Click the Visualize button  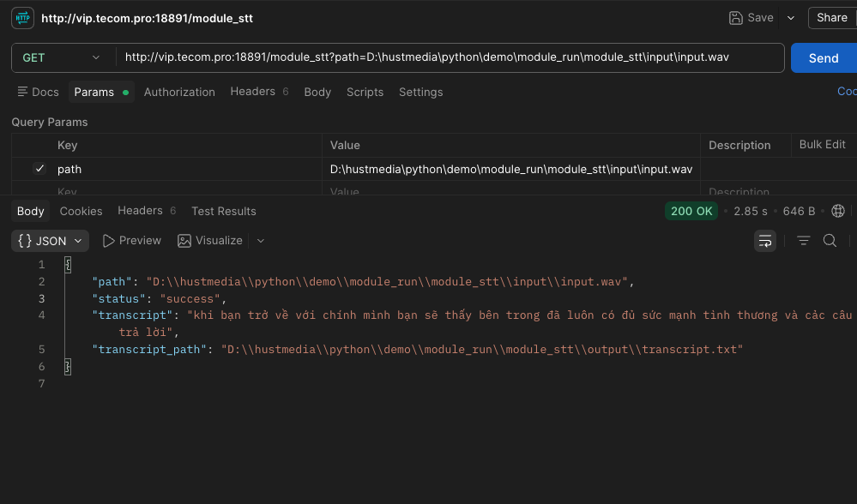(210, 241)
